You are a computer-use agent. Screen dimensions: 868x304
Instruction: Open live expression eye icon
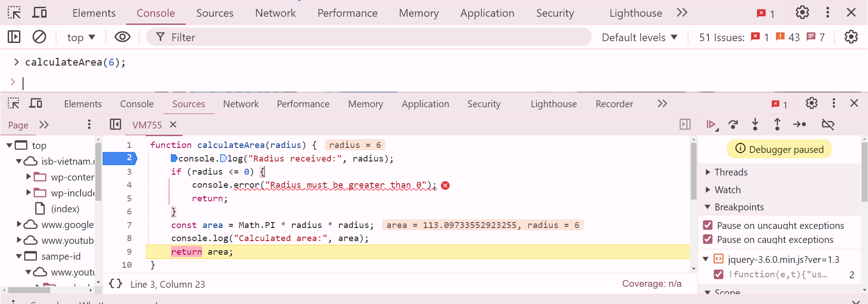(x=122, y=37)
